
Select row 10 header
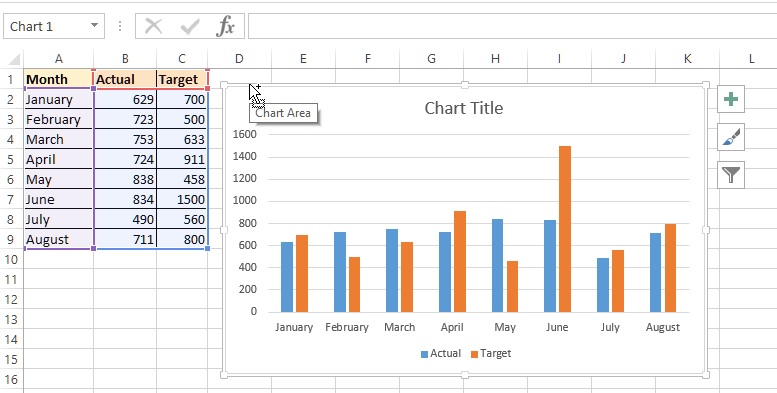(x=11, y=259)
